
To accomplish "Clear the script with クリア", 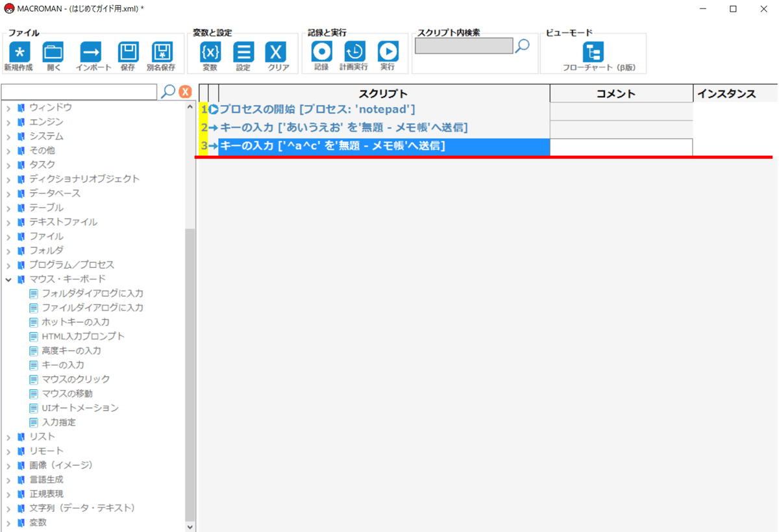I will [x=278, y=56].
